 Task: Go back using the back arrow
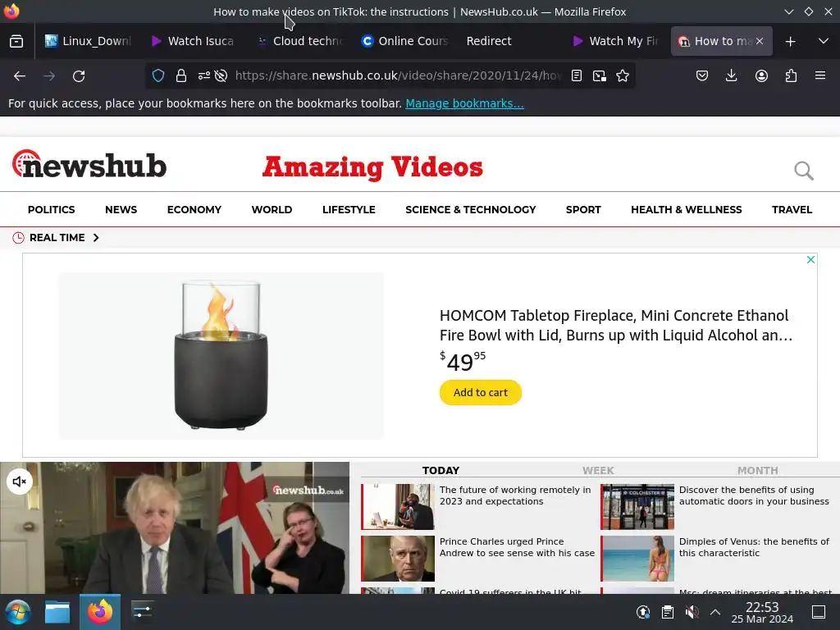click(20, 76)
